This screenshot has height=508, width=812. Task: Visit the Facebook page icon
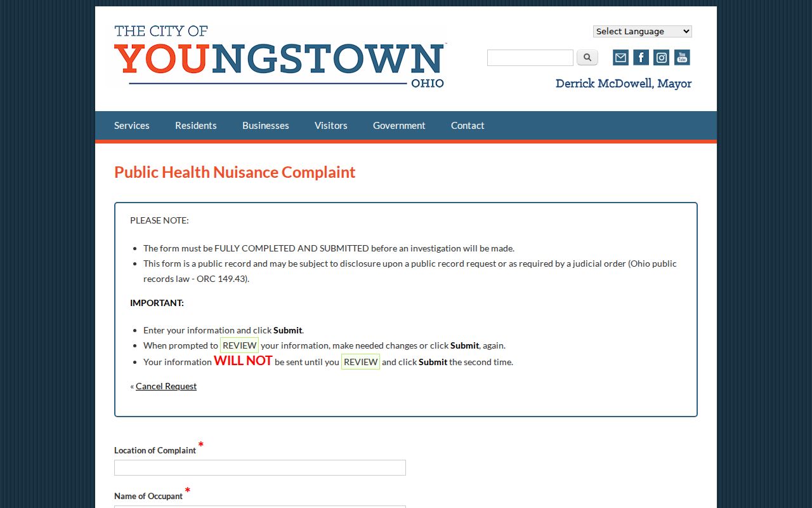tap(641, 58)
